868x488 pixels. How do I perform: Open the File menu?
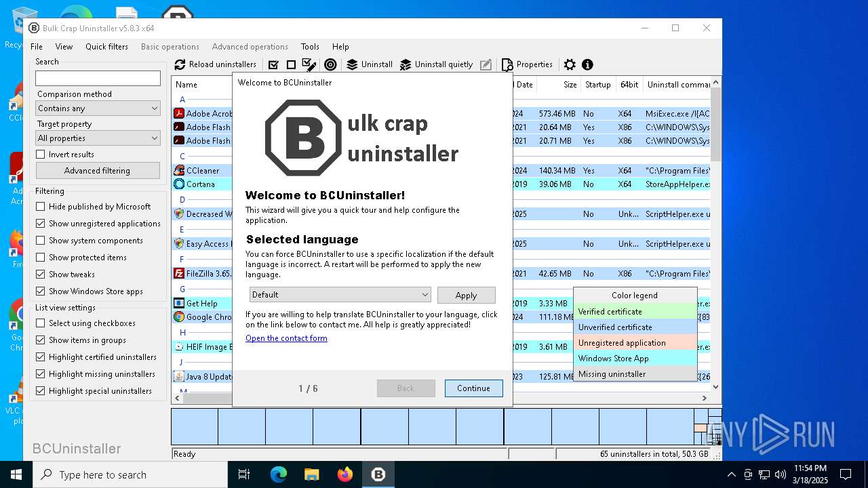click(37, 47)
